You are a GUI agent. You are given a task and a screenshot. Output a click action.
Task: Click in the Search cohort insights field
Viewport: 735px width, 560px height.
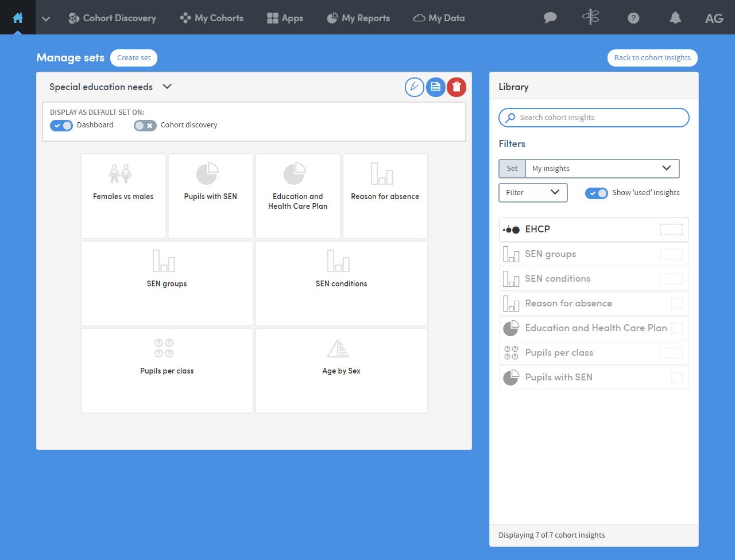[594, 118]
